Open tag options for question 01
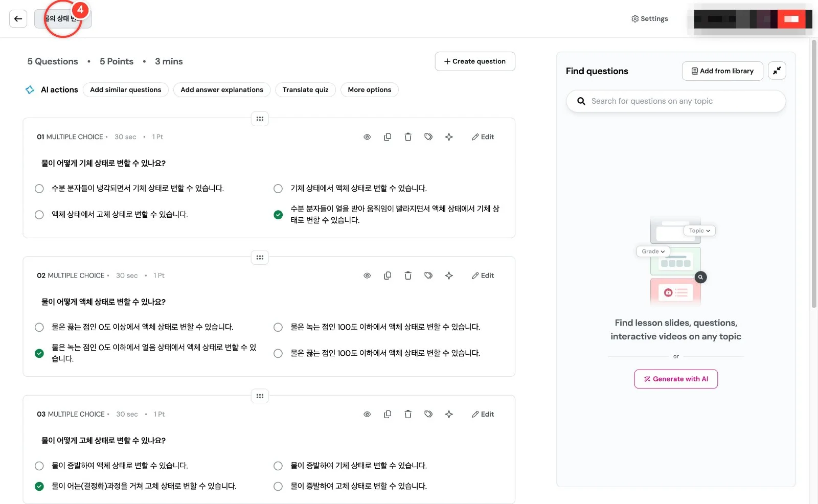The width and height of the screenshot is (818, 504). tap(428, 137)
